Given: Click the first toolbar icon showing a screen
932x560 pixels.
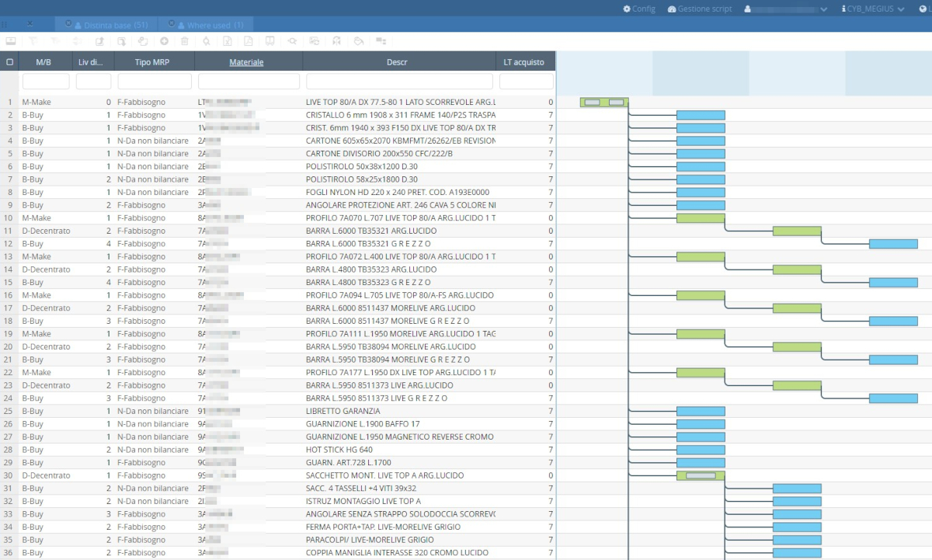Looking at the screenshot, I should [x=11, y=41].
